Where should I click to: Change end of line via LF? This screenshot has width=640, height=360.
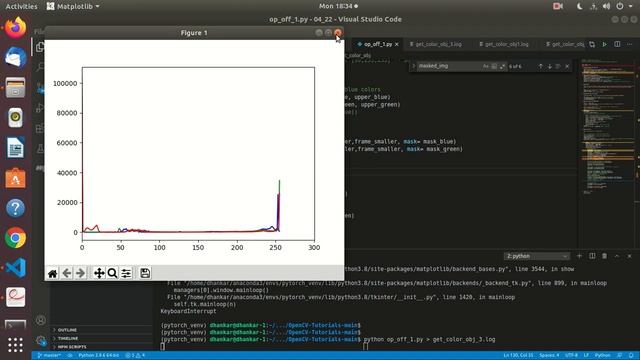(586, 356)
